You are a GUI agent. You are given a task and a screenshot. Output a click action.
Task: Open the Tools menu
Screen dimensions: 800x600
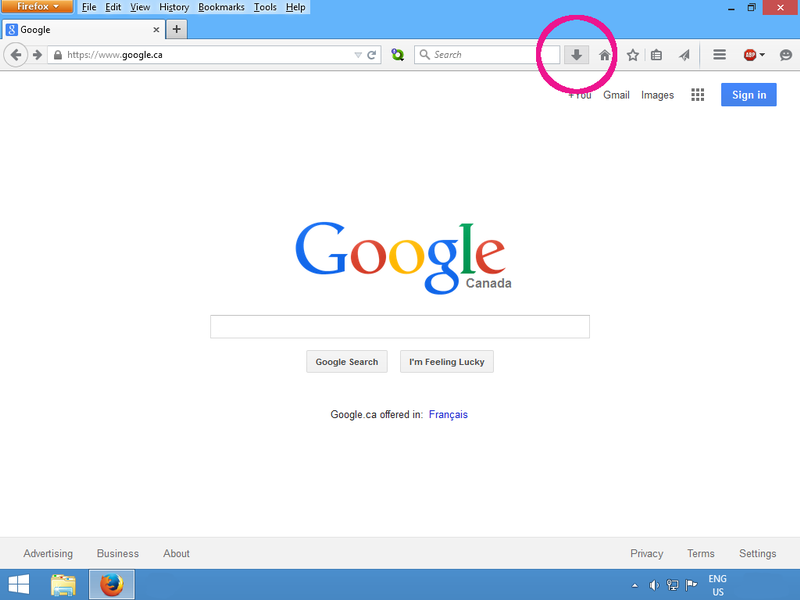pyautogui.click(x=265, y=7)
